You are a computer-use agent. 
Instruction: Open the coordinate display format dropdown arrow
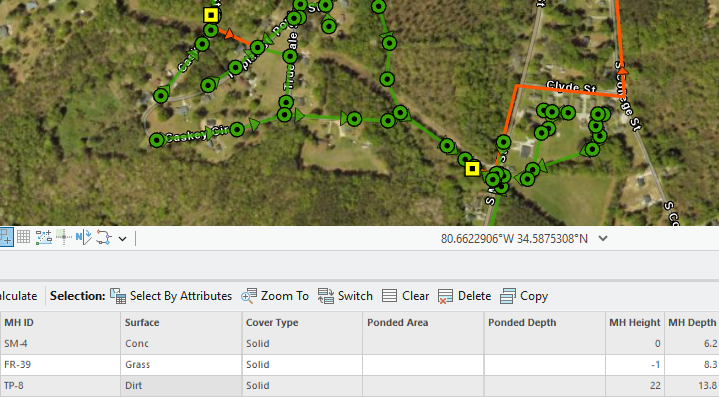pos(603,238)
